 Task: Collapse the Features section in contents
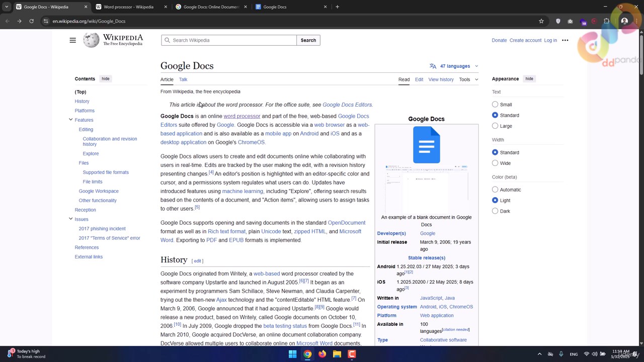[70, 120]
